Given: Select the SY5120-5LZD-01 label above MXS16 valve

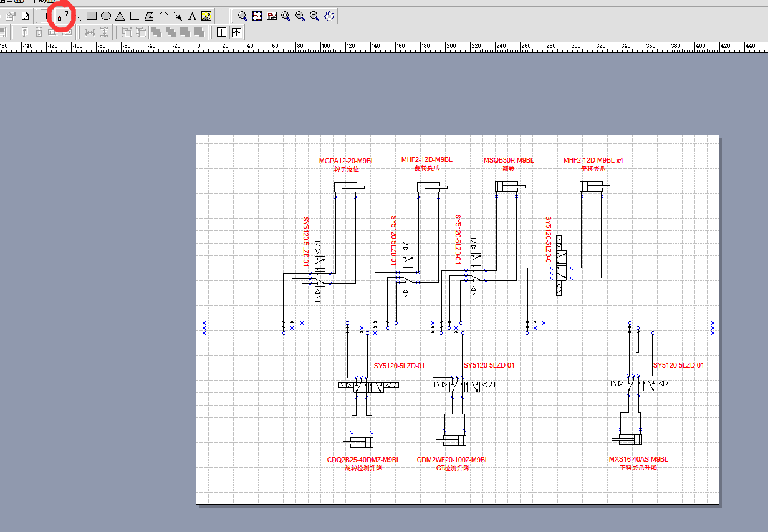Looking at the screenshot, I should point(678,365).
